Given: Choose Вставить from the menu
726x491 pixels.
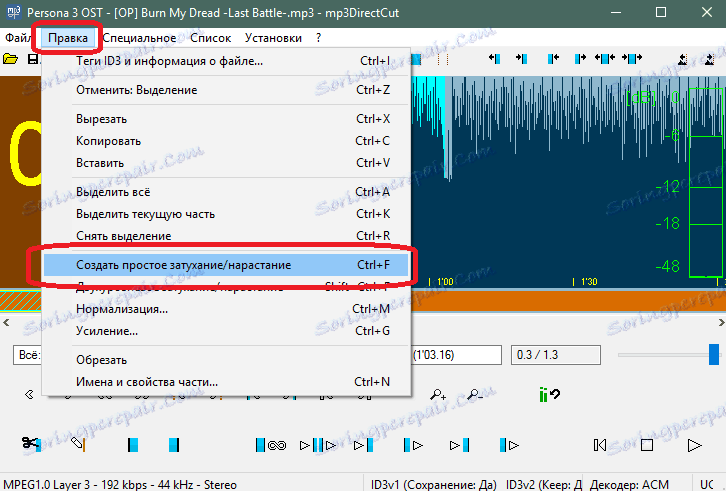Looking at the screenshot, I should (x=226, y=163).
